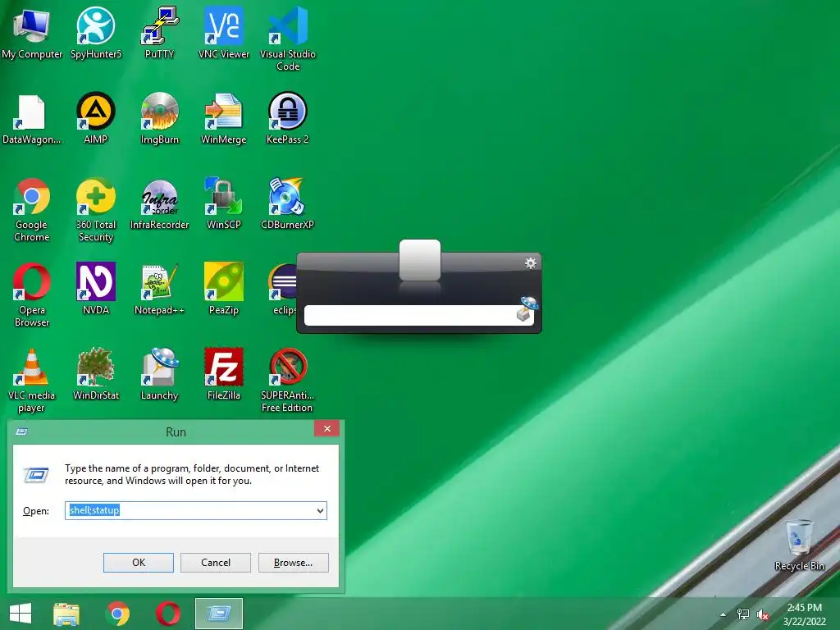Image resolution: width=840 pixels, height=630 pixels.
Task: Click the WinSCP desktop shortcut
Action: [x=224, y=204]
